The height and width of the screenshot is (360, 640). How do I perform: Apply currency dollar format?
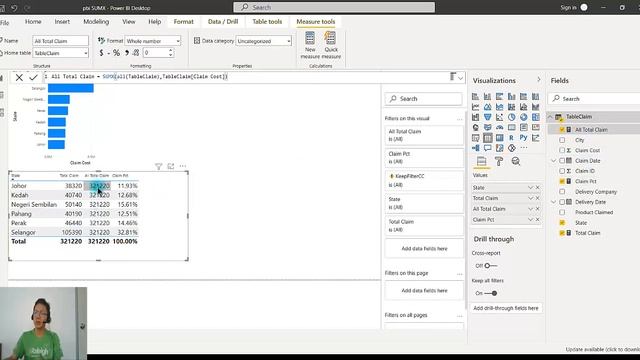(101, 53)
